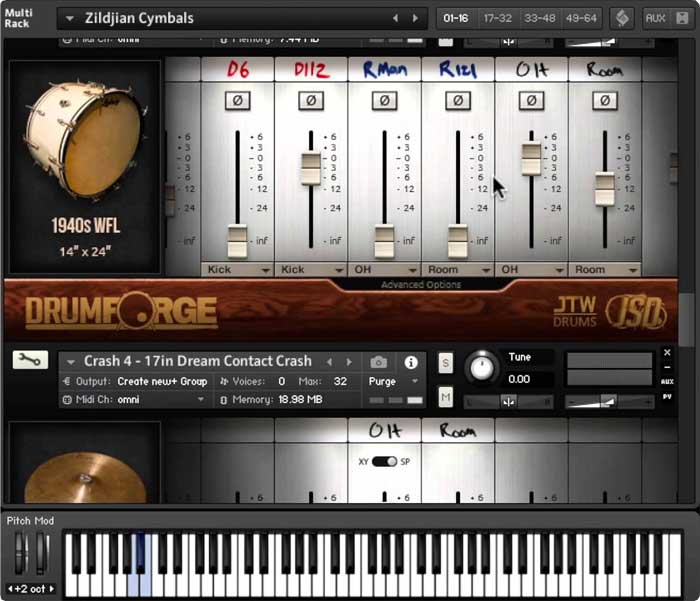Click the Crash 4 pan slider
Viewport: 700px width, 601px height.
508,401
